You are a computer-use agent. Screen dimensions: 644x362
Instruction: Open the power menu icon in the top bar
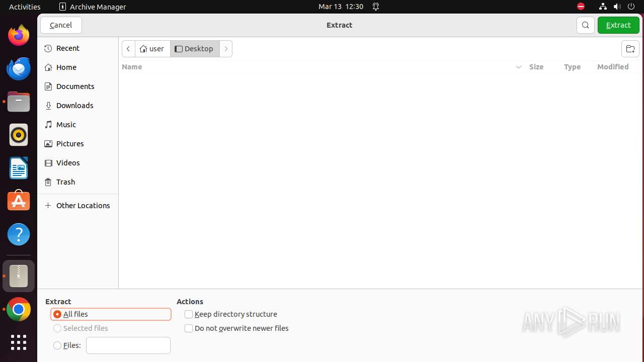(x=631, y=7)
